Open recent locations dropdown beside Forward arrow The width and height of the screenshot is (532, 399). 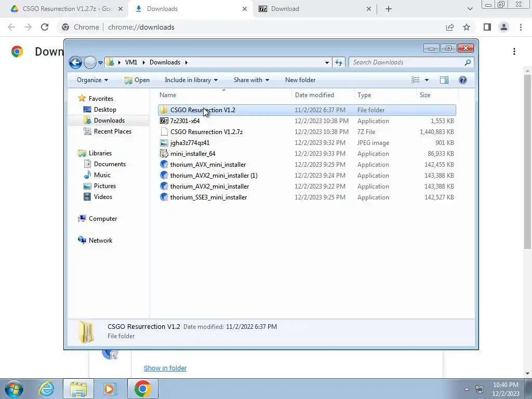point(100,63)
